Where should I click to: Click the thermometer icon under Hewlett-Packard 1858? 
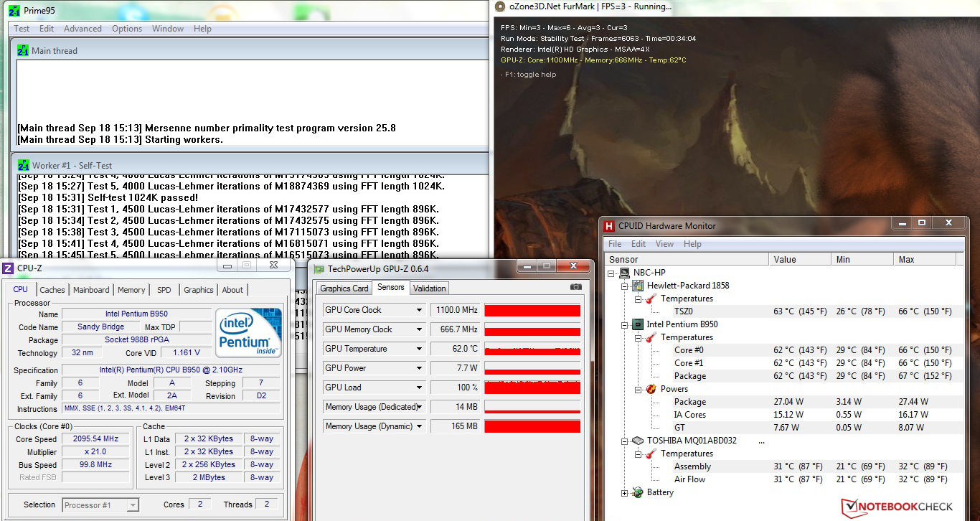651,299
